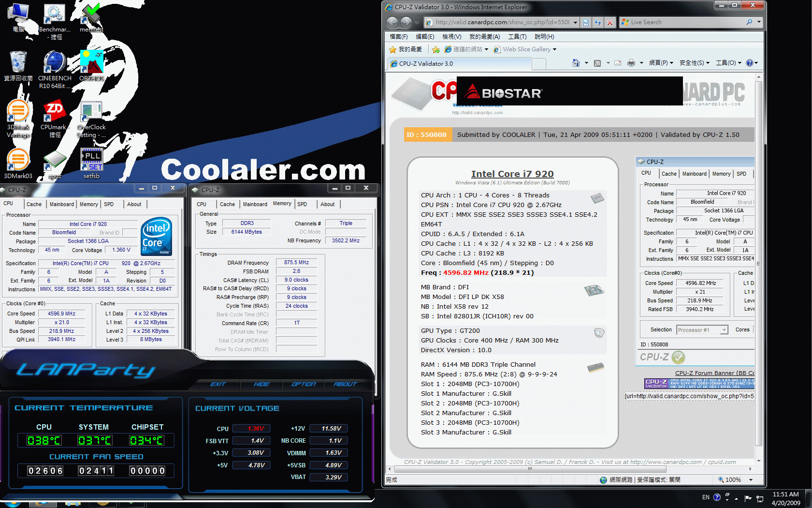Screen dimensions: 812x508
Task: Open the Help (說明) menu in IE
Action: [x=544, y=37]
